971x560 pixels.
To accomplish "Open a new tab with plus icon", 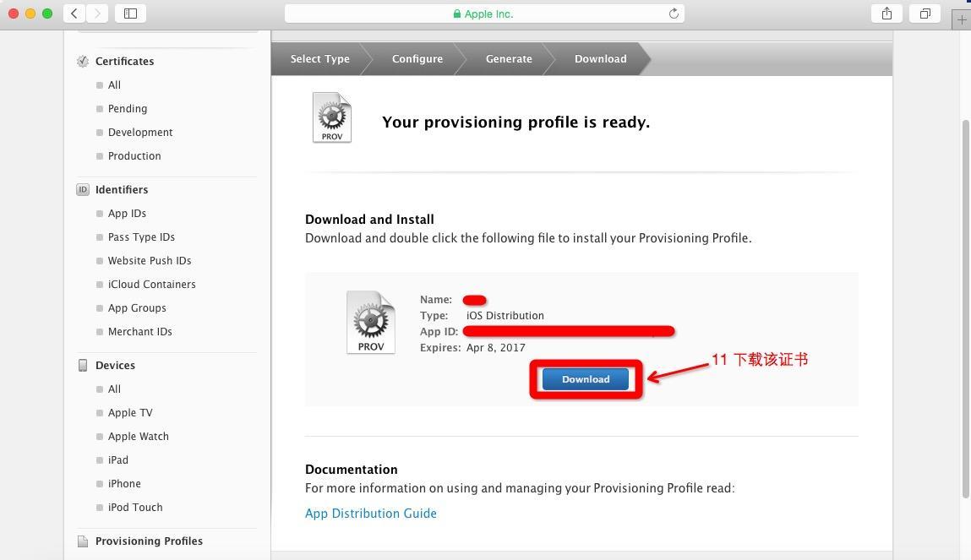I will pyautogui.click(x=961, y=19).
